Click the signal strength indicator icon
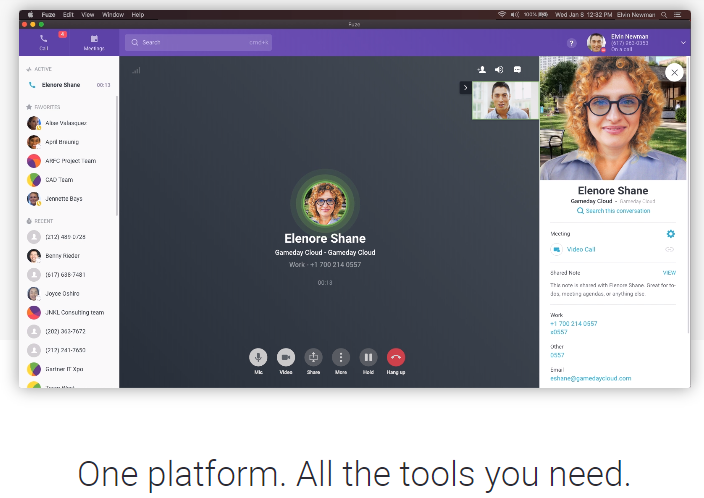 coord(136,70)
